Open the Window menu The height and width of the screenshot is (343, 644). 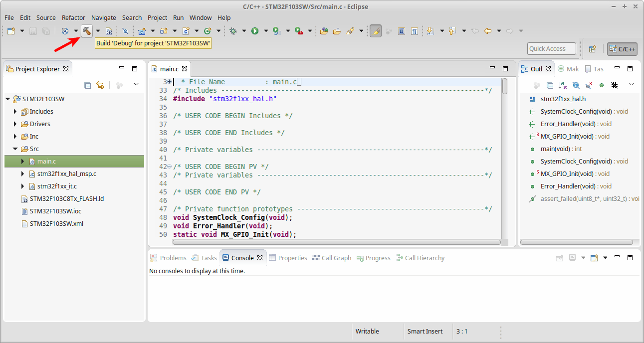[201, 17]
